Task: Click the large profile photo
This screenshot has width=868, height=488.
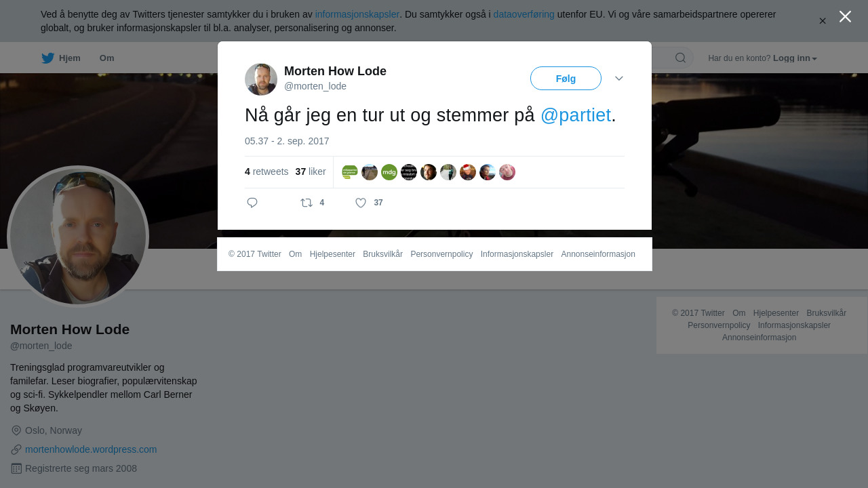Action: (78, 237)
